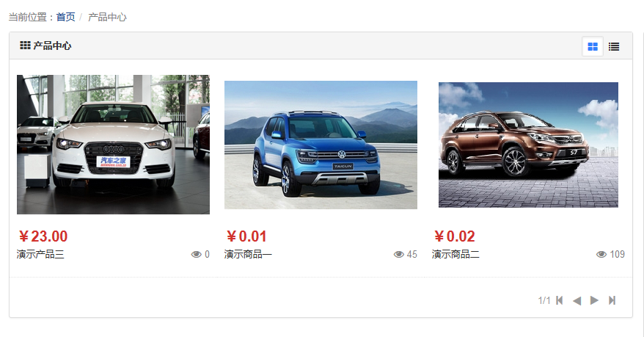Jump to last page of products
The width and height of the screenshot is (644, 337).
612,300
